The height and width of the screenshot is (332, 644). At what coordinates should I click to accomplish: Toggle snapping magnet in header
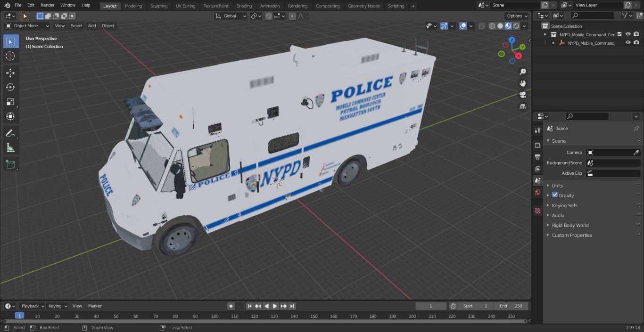pyautogui.click(x=269, y=16)
